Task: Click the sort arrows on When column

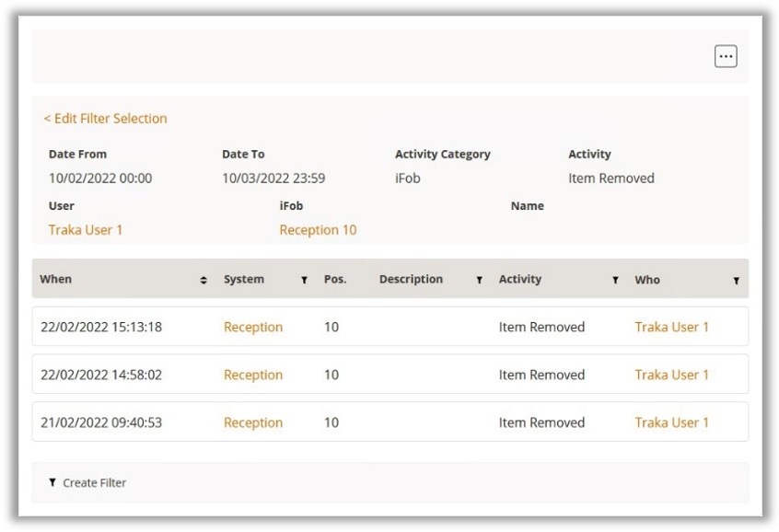Action: click(x=203, y=280)
